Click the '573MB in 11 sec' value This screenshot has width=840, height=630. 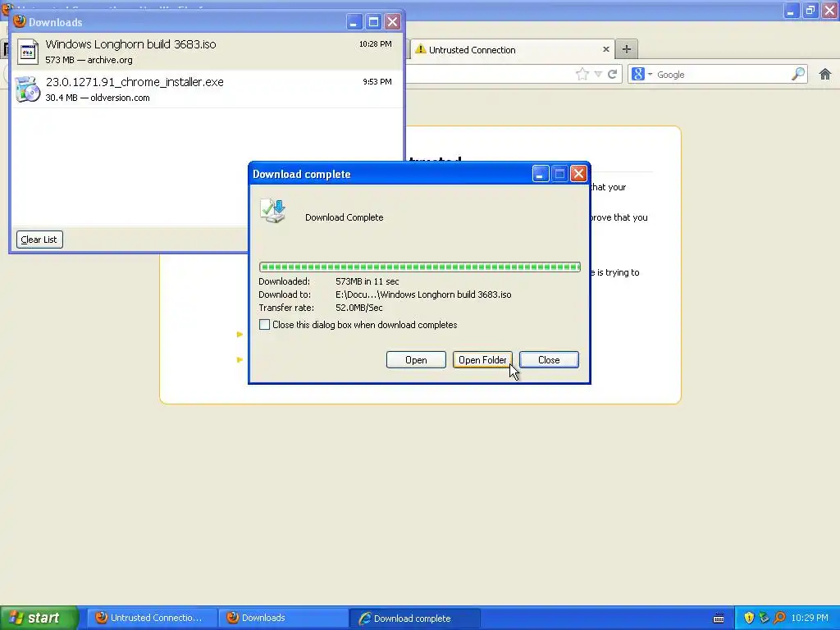367,281
